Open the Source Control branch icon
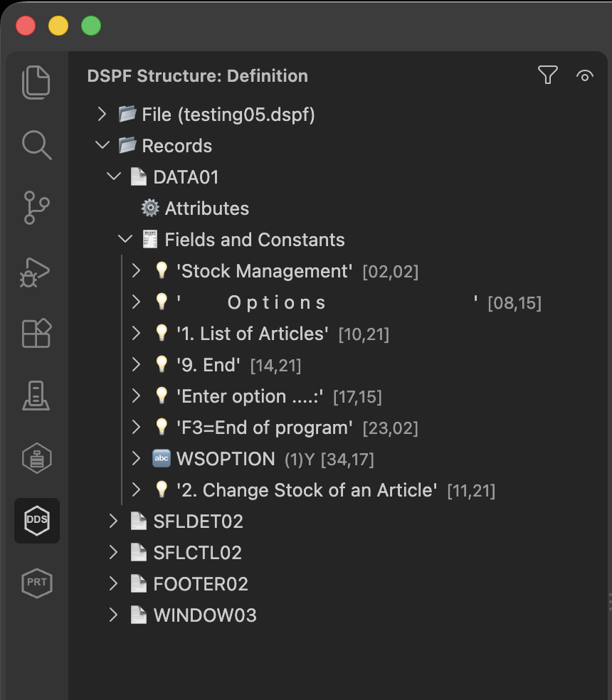612x700 pixels. point(36,208)
